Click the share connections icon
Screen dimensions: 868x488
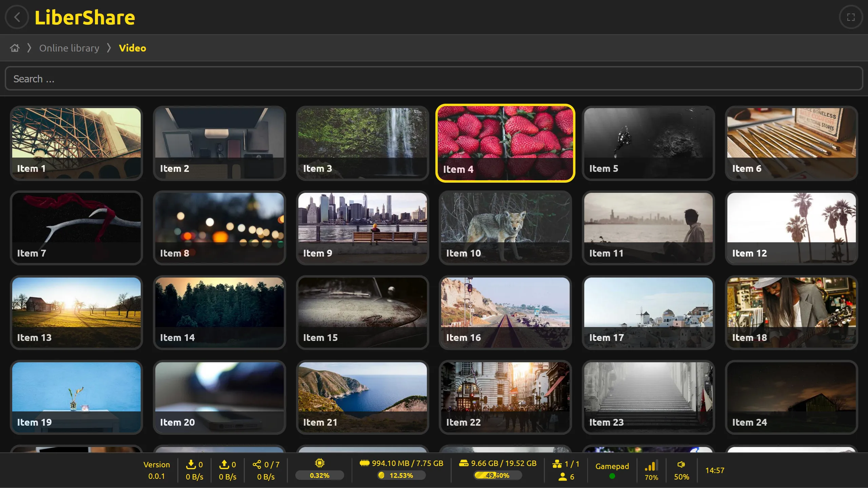click(x=257, y=464)
